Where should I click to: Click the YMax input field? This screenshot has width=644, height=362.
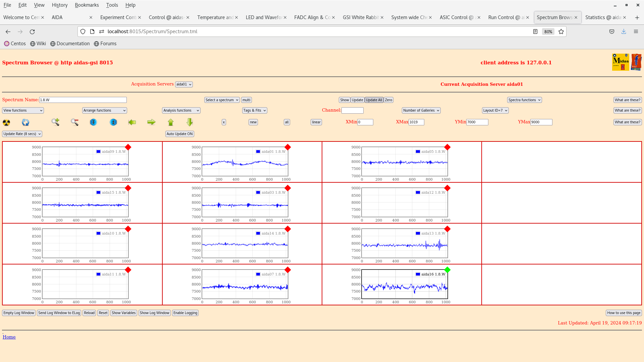point(541,122)
